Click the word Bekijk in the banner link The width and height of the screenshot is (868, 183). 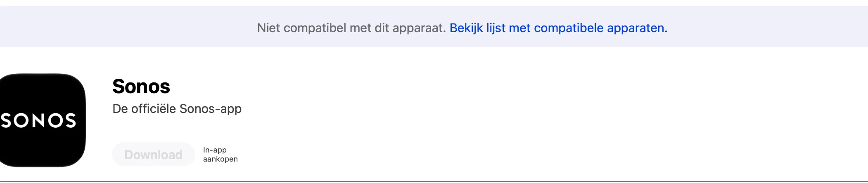point(466,28)
